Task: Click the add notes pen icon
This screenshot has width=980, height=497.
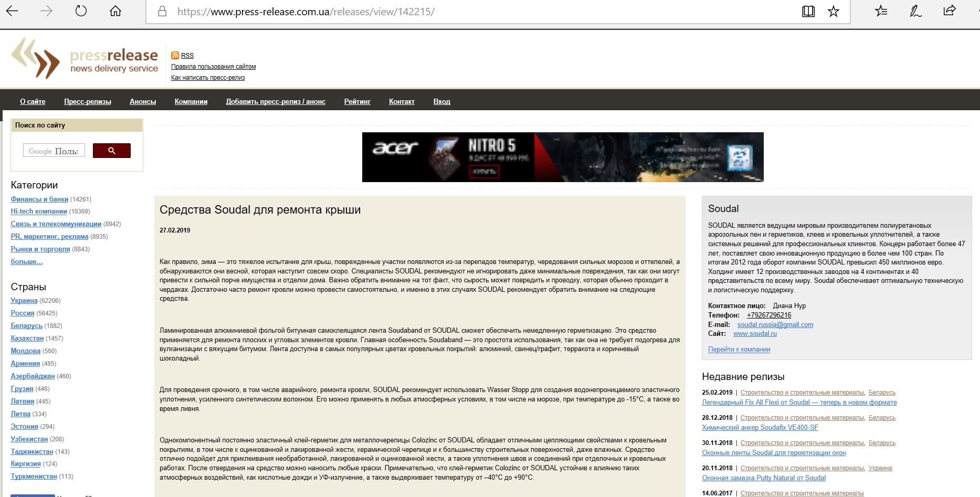Action: point(915,11)
